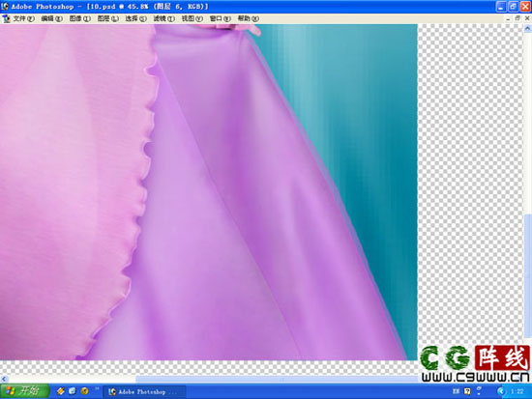Expand hidden system tray icons arrow

pos(501,391)
